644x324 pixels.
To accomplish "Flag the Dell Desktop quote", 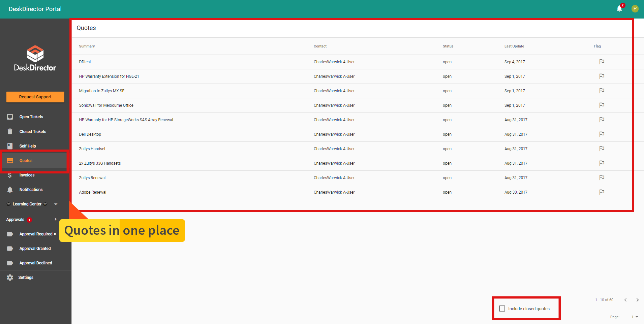I will tap(602, 134).
